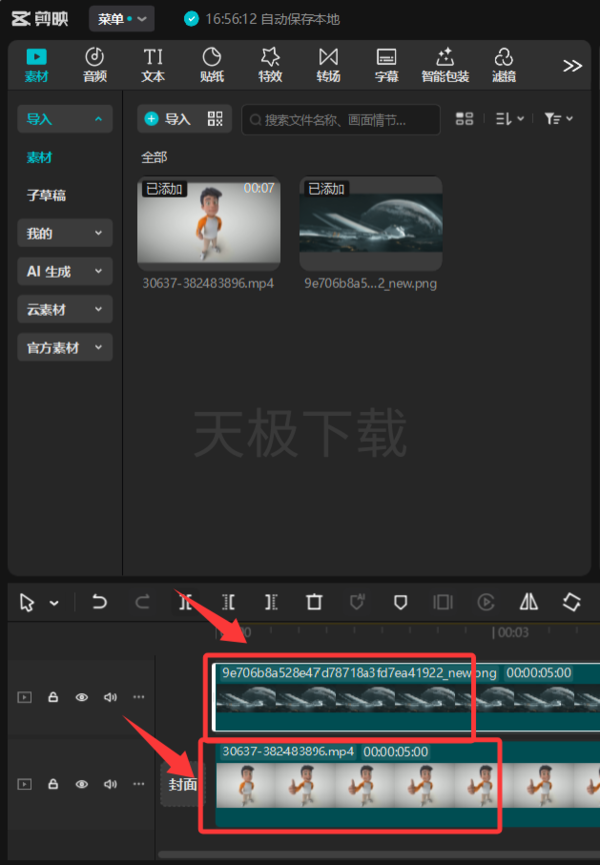
Task: Click the 导入 import button with plus
Action: click(x=168, y=119)
